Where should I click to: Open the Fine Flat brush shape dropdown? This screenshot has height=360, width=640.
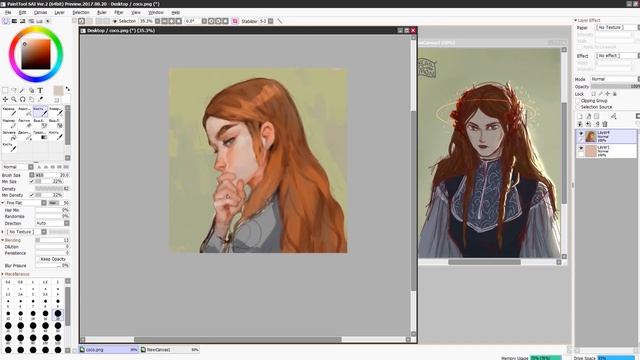tap(26, 203)
